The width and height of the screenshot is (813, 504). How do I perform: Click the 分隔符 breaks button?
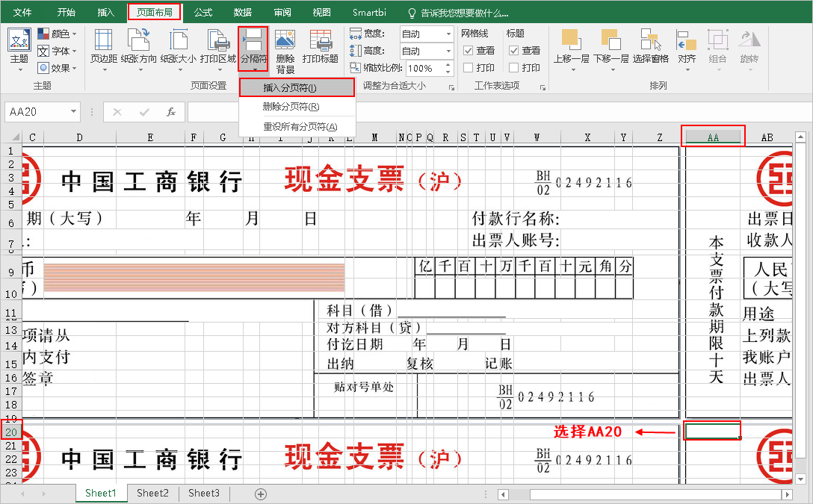pyautogui.click(x=253, y=49)
